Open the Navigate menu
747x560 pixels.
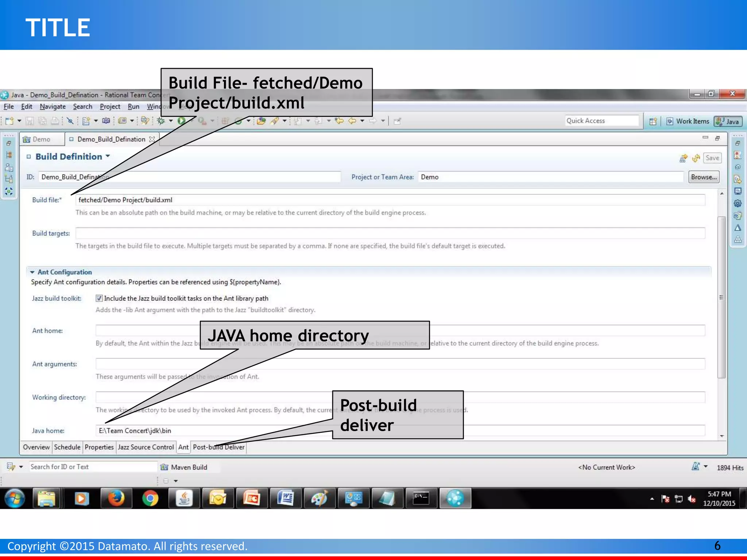[x=53, y=106]
